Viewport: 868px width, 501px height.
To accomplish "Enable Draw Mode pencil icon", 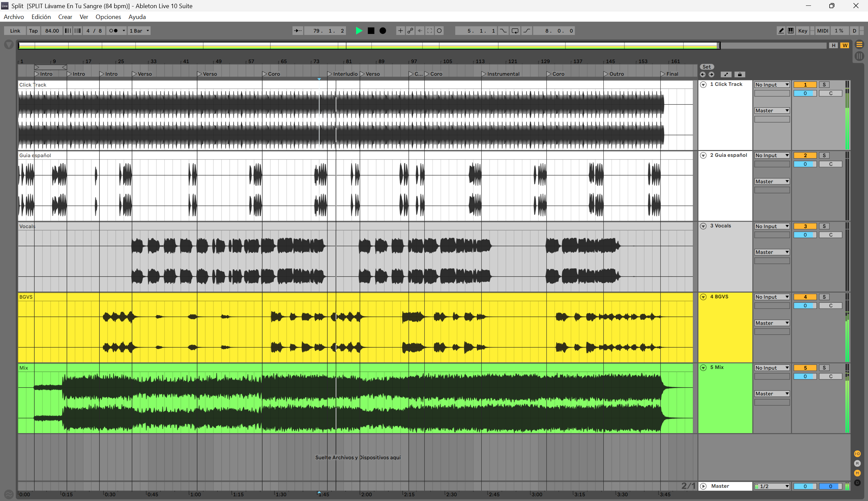I will (x=781, y=31).
